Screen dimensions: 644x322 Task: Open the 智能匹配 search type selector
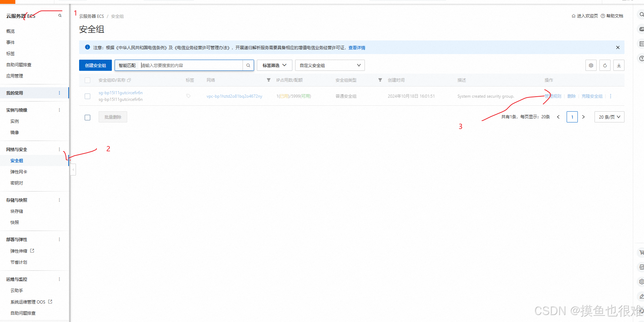[x=127, y=65]
